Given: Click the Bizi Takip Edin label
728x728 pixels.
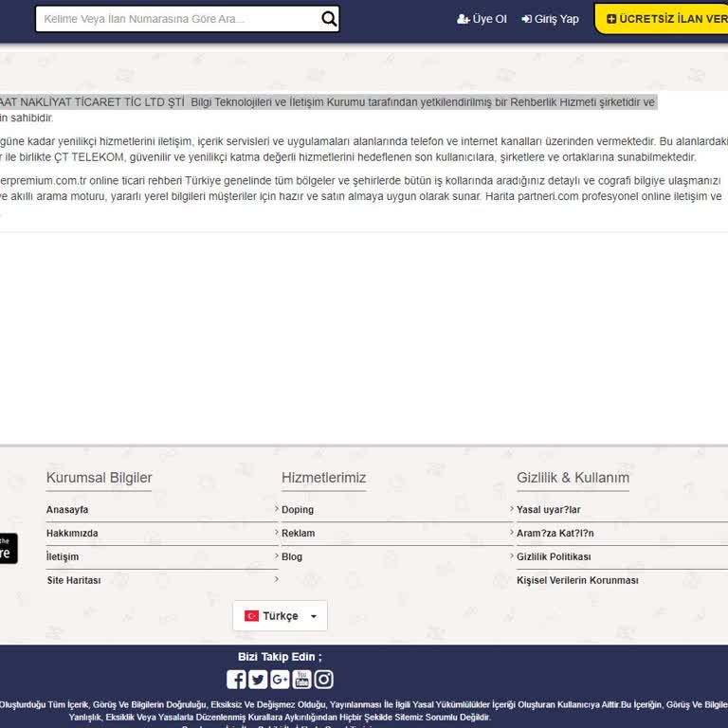Looking at the screenshot, I should tap(280, 657).
